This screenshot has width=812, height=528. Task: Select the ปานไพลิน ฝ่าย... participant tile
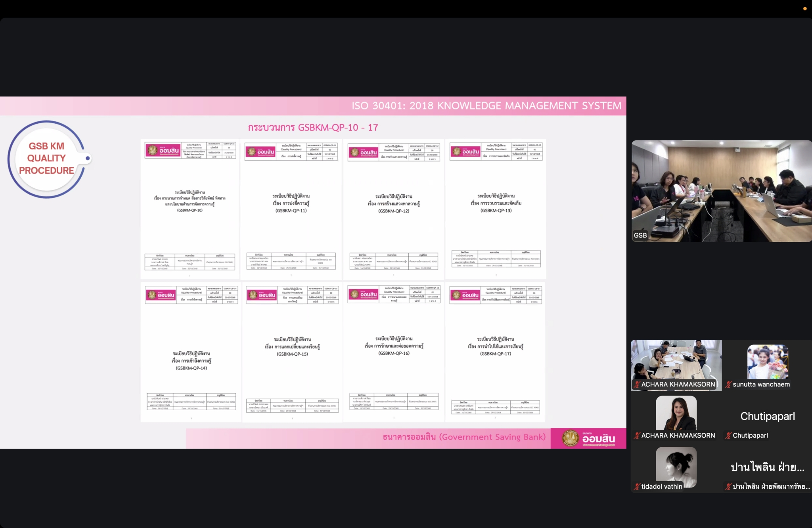point(767,467)
